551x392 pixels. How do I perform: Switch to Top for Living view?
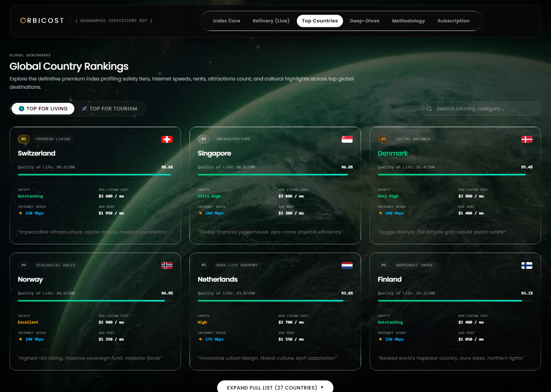tap(43, 109)
